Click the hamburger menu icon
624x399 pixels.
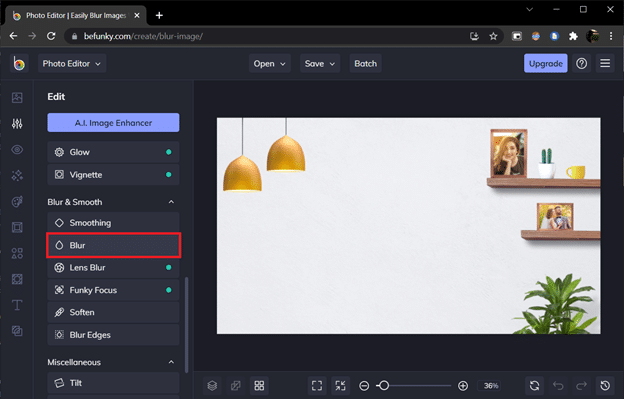[x=605, y=64]
